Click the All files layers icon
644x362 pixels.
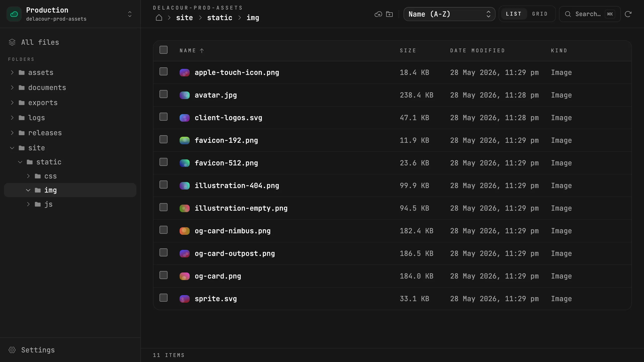point(12,42)
